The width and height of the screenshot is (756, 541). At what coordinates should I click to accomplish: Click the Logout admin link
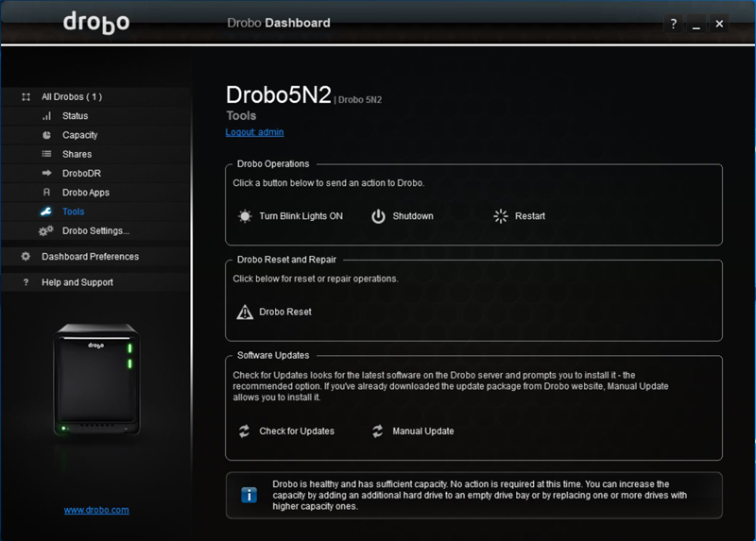pyautogui.click(x=254, y=132)
